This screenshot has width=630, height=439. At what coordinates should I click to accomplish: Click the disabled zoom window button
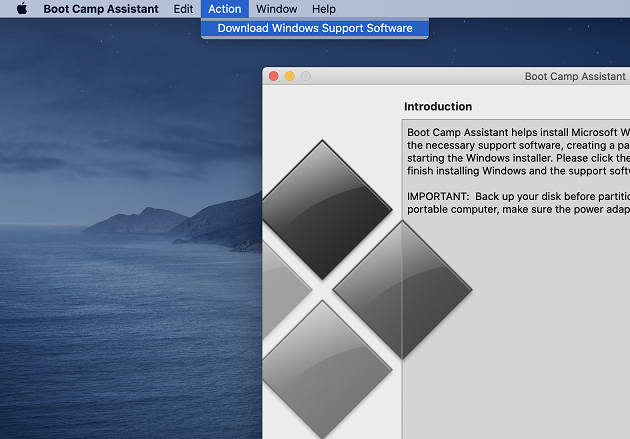pos(306,76)
